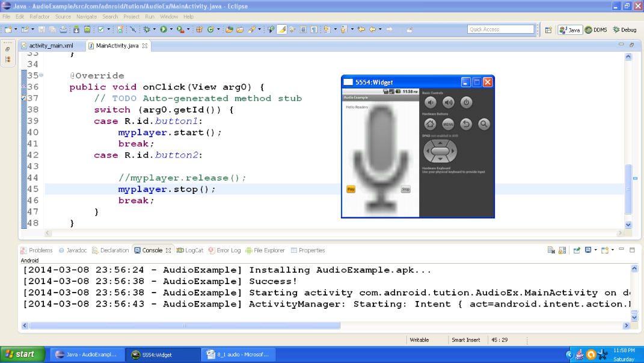Click the Quick Access search field
The width and height of the screenshot is (644, 363).
[501, 28]
